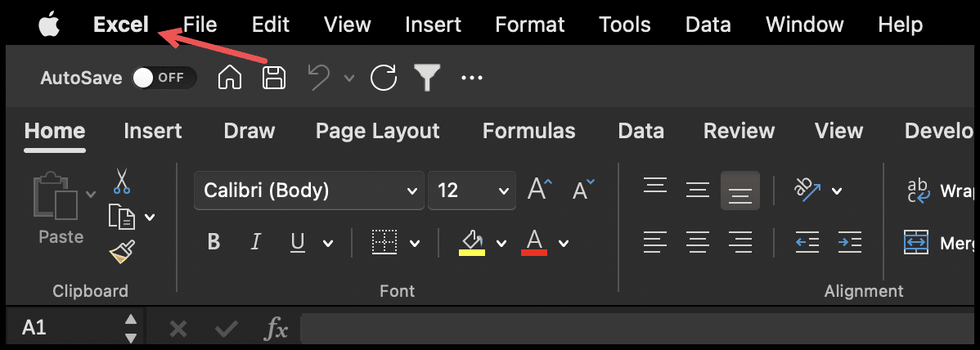The width and height of the screenshot is (980, 350).
Task: Switch to the Insert ribbon tab
Action: pos(152,131)
